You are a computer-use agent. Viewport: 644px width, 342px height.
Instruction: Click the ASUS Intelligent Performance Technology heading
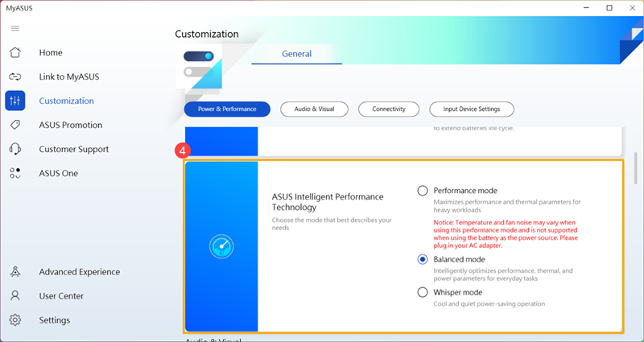[328, 202]
